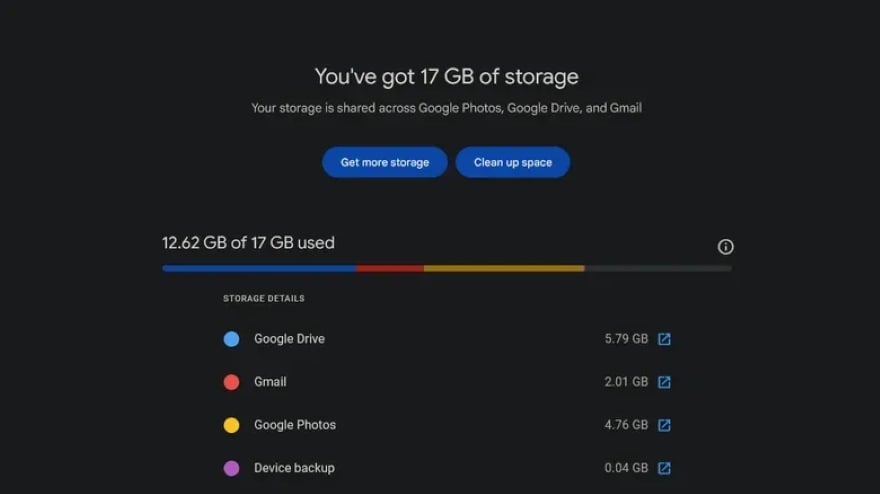Open Google Photos storage external link icon

pyautogui.click(x=664, y=425)
